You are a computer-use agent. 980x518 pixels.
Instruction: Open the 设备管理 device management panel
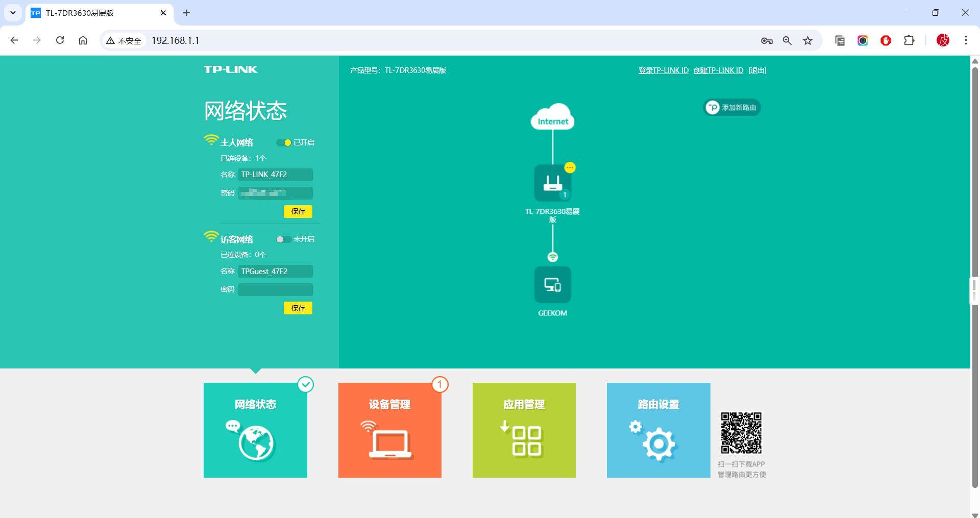[x=389, y=430]
